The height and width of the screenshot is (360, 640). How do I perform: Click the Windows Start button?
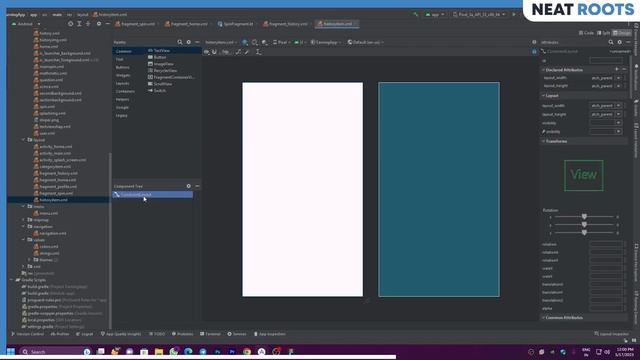[x=11, y=351]
